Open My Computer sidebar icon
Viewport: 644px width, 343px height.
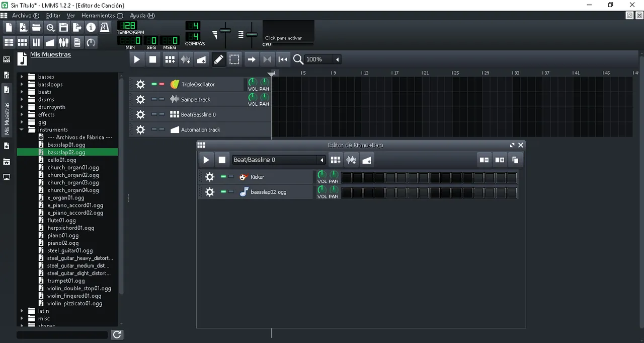pyautogui.click(x=7, y=177)
